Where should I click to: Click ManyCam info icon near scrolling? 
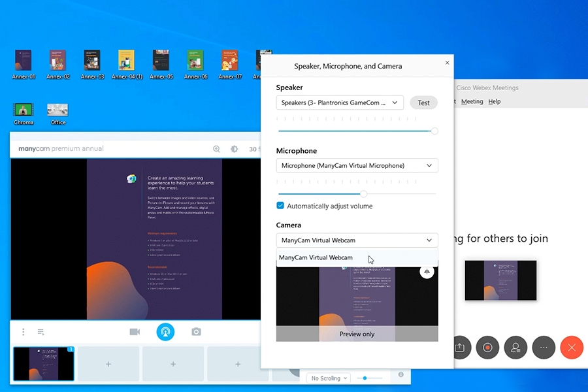(401, 374)
